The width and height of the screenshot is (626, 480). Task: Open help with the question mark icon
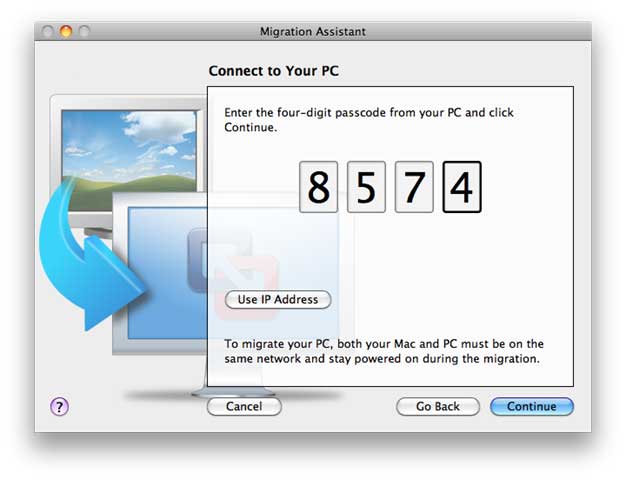tap(59, 407)
